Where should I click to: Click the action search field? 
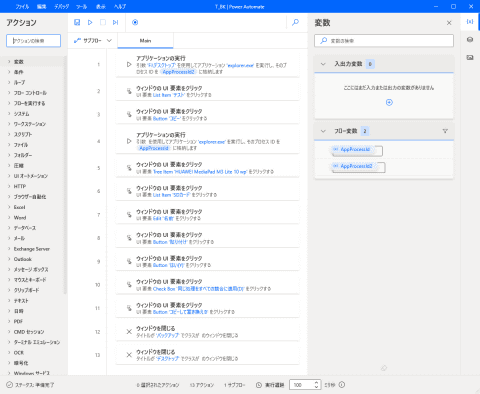pos(33,41)
